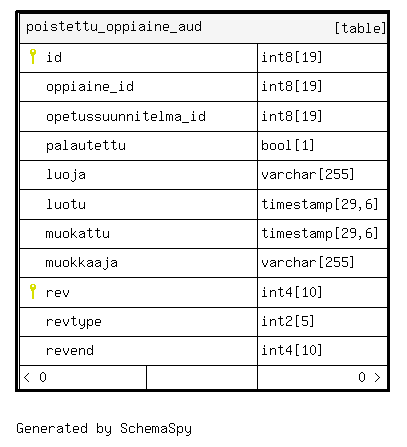Click the revend column name
This screenshot has height=447, width=407.
click(70, 351)
